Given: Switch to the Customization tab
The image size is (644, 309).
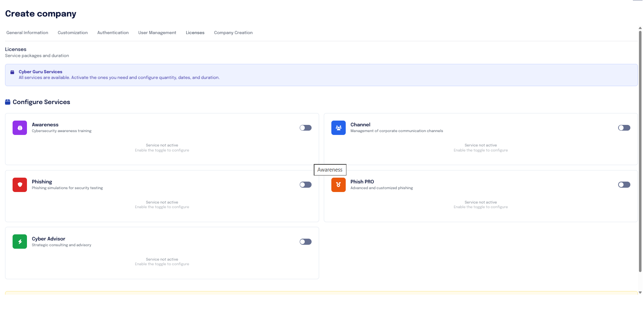Looking at the screenshot, I should pos(73,33).
